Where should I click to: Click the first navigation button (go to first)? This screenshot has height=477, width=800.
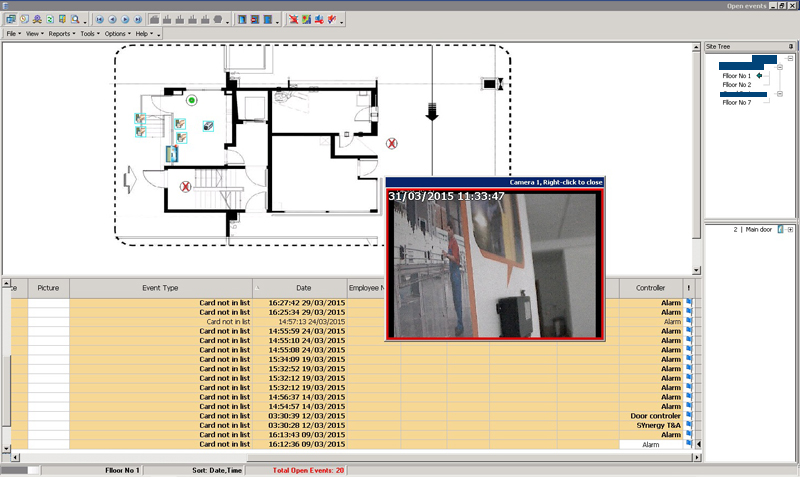click(x=100, y=19)
